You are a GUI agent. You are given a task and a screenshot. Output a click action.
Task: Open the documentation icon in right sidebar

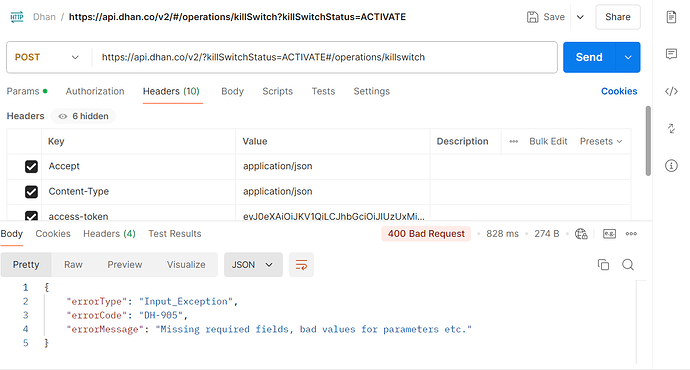pyautogui.click(x=671, y=17)
